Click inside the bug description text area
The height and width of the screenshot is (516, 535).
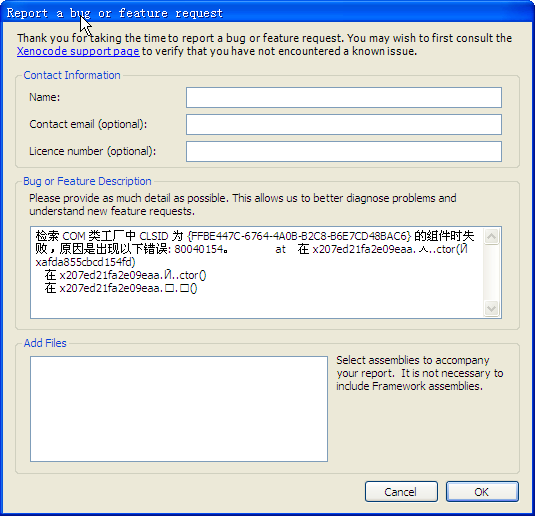[x=257, y=272]
